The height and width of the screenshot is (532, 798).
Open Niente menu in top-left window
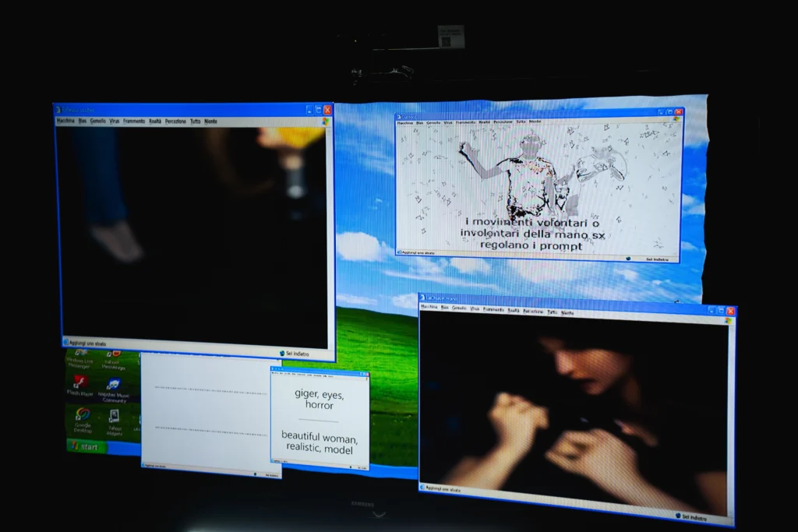click(x=210, y=122)
